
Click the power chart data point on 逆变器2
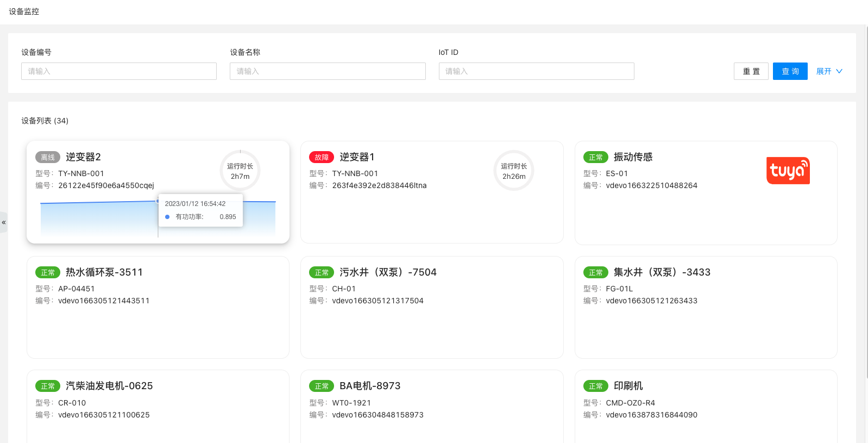pyautogui.click(x=158, y=201)
